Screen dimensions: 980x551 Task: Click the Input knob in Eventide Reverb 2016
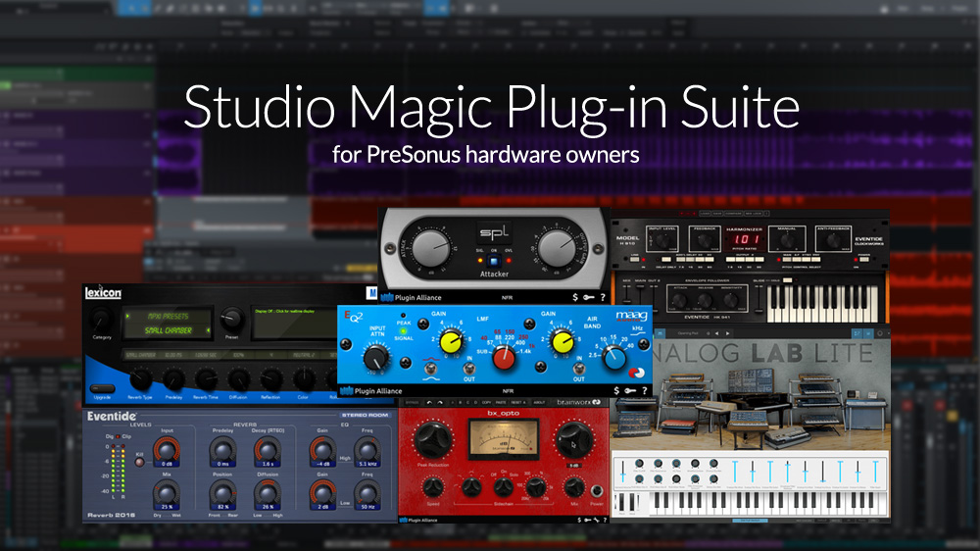[x=167, y=451]
